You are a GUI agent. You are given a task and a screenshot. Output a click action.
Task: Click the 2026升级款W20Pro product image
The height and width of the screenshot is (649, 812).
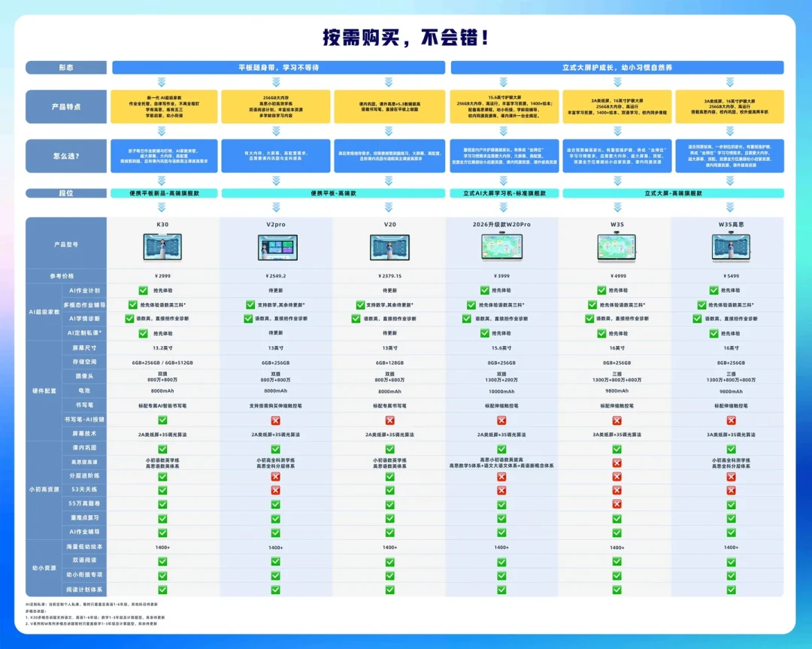[501, 247]
